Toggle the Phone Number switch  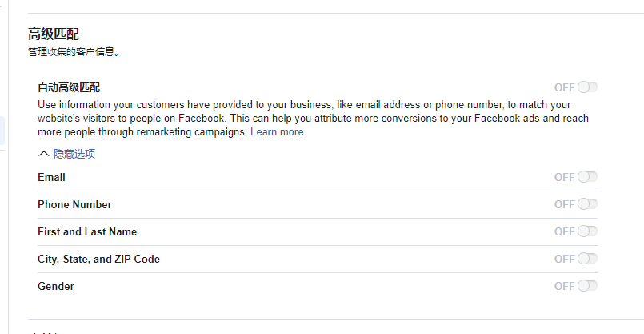587,204
